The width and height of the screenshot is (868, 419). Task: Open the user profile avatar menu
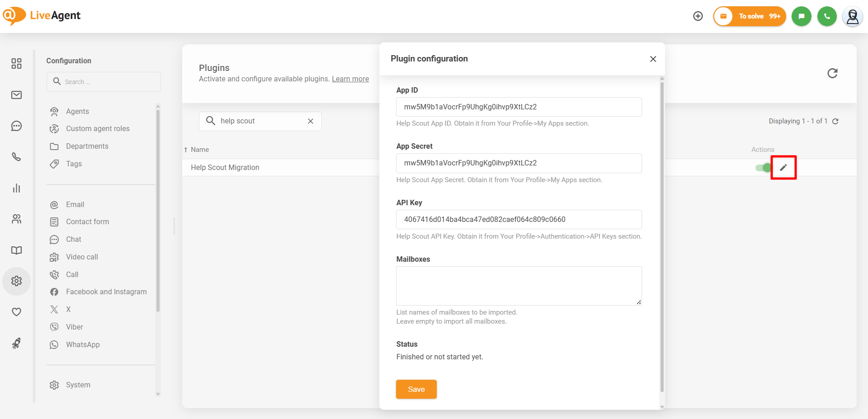[x=852, y=17]
